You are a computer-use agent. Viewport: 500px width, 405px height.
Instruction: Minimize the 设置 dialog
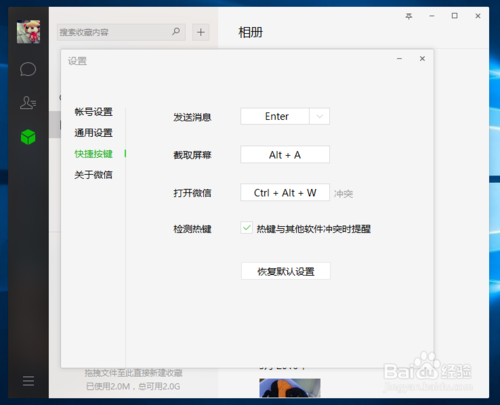[399, 59]
